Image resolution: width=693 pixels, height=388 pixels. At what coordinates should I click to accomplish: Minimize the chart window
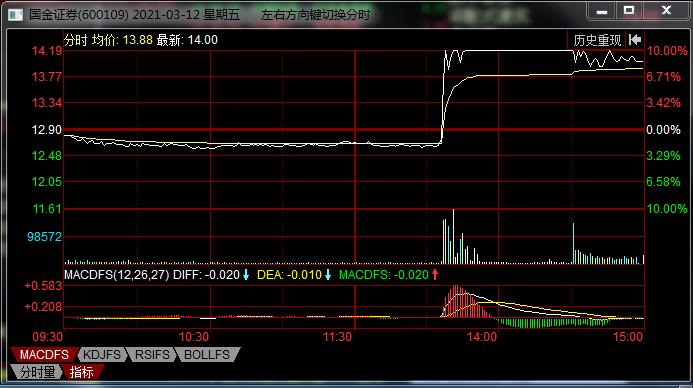click(602, 10)
